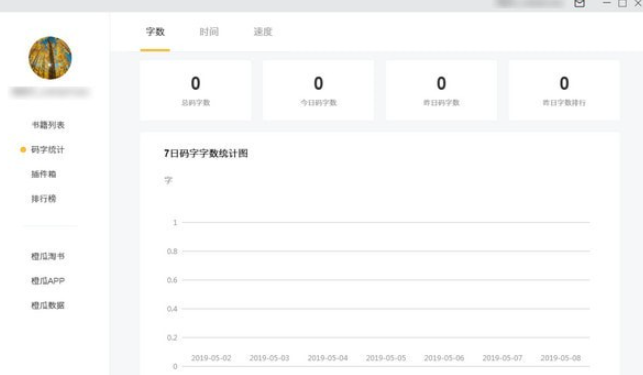The image size is (643, 375).
Task: Click the 昨日码字数 stat card
Action: click(x=441, y=90)
